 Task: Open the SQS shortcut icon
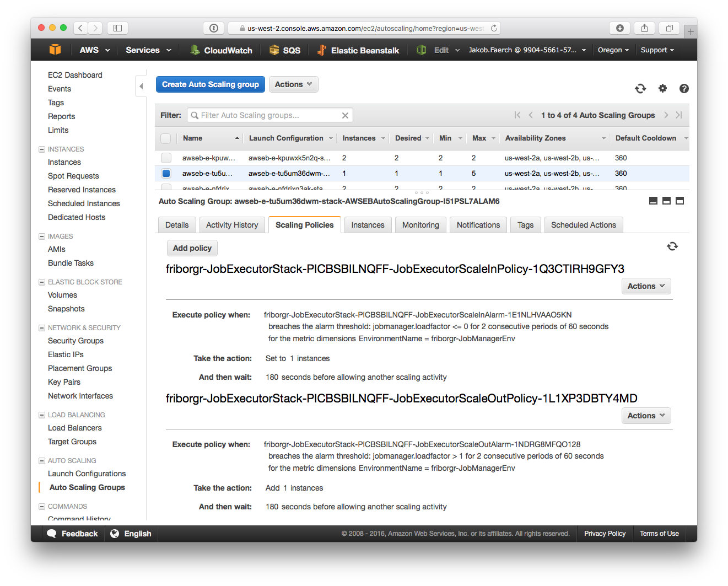point(274,50)
